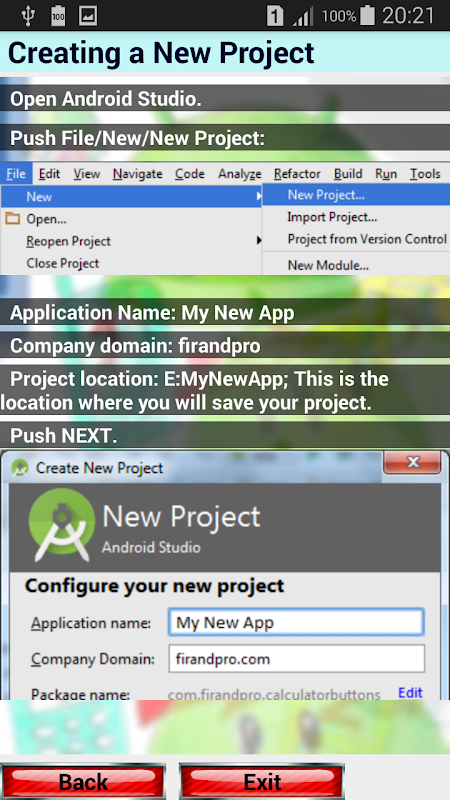
Task: Tap the red Back button
Action: (83, 781)
